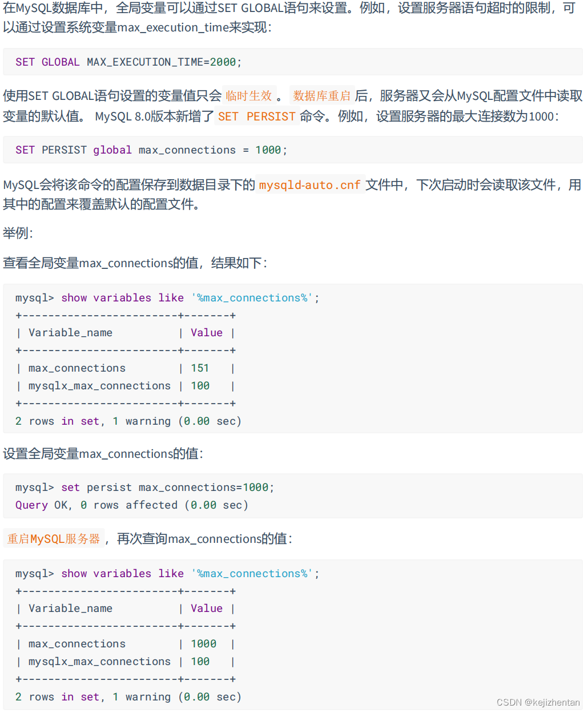Click the sentence 查看全局变量max_connections的值
The width and height of the screenshot is (588, 713).
tap(135, 263)
